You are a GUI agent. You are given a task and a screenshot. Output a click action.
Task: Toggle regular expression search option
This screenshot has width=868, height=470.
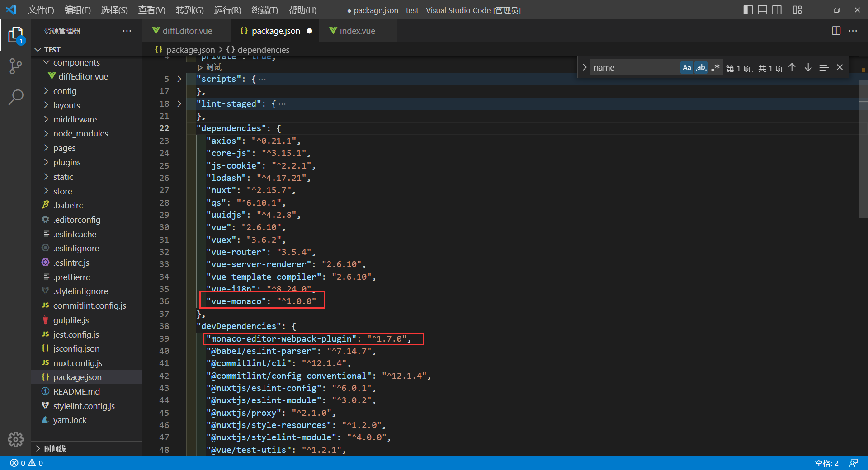tap(715, 67)
